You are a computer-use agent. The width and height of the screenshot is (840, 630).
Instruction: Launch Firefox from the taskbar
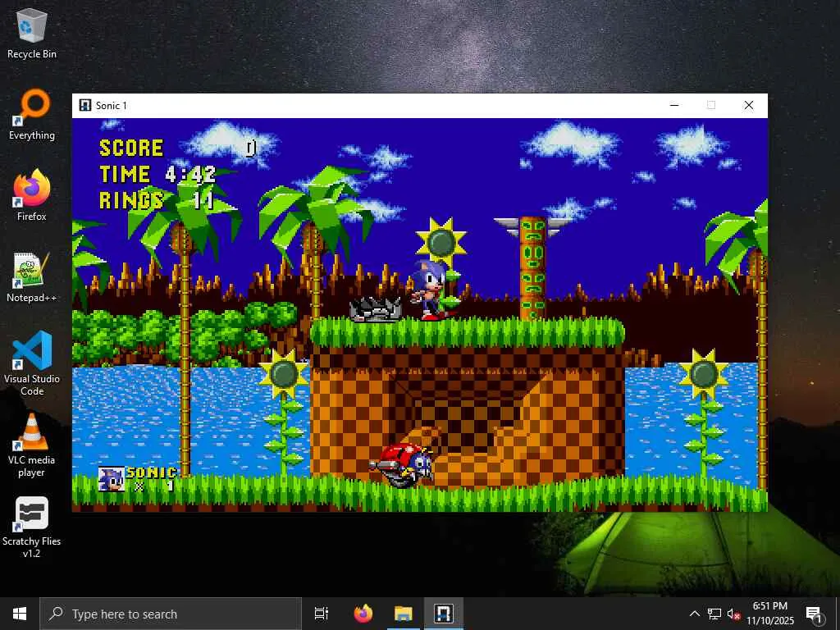(363, 614)
